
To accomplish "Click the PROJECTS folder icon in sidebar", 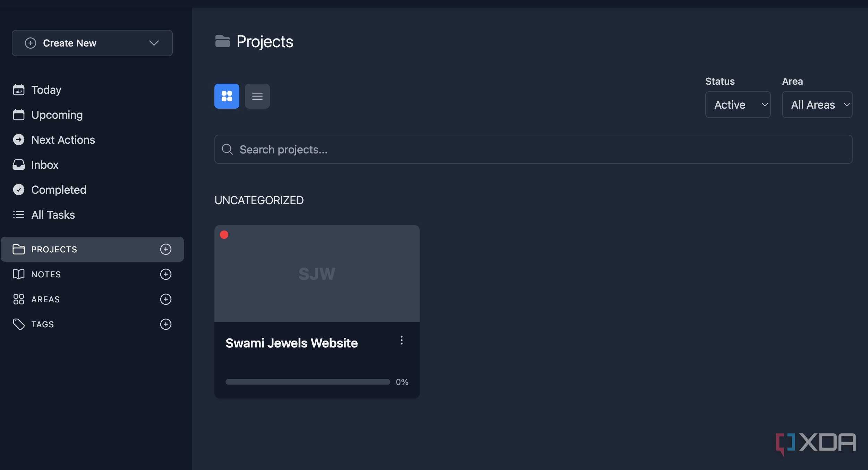I will (19, 249).
